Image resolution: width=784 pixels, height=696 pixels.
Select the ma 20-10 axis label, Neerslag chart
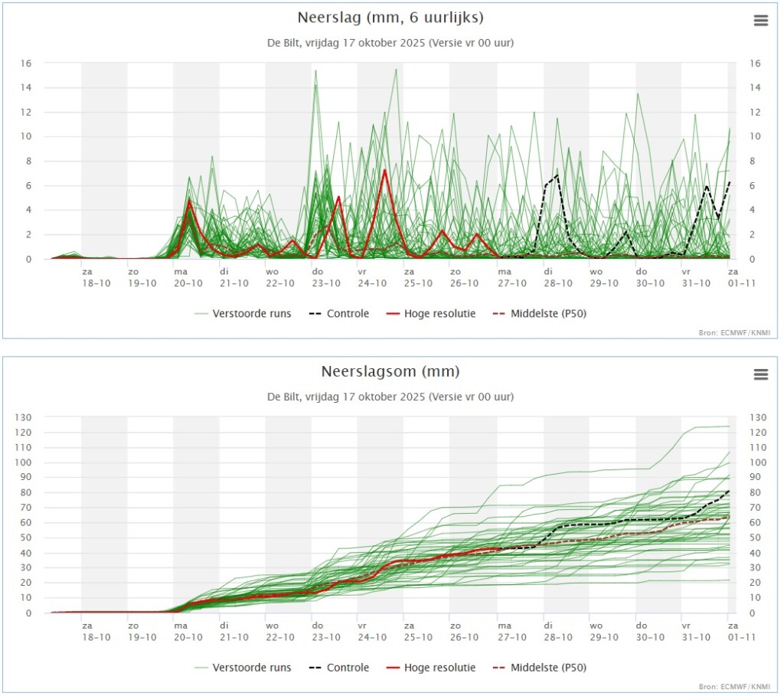pyautogui.click(x=188, y=277)
